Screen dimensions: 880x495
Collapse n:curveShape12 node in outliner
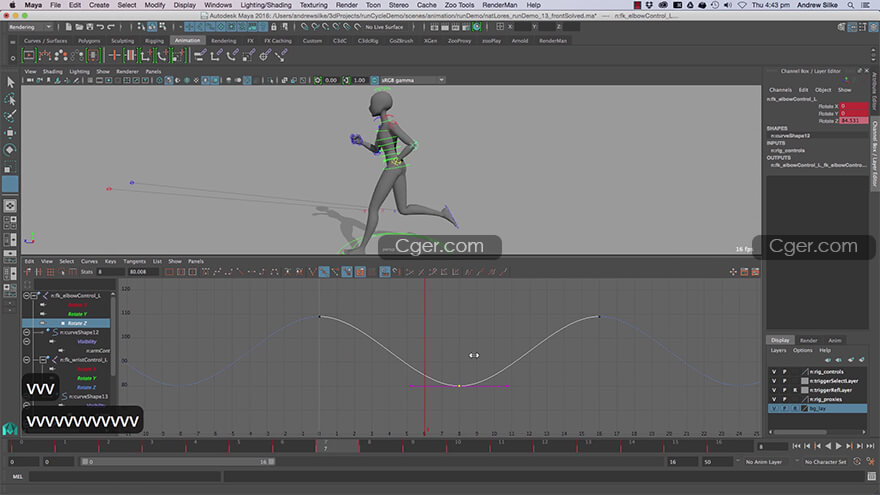(x=26, y=332)
